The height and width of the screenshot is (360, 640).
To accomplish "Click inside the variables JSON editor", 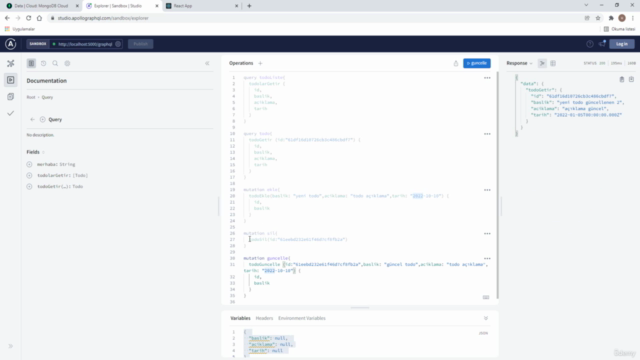I will tap(359, 343).
